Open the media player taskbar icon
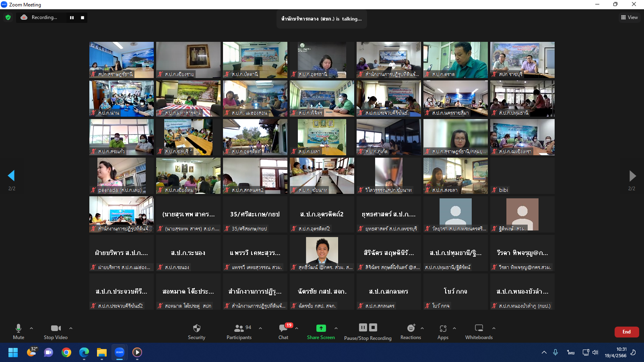 [x=137, y=352]
